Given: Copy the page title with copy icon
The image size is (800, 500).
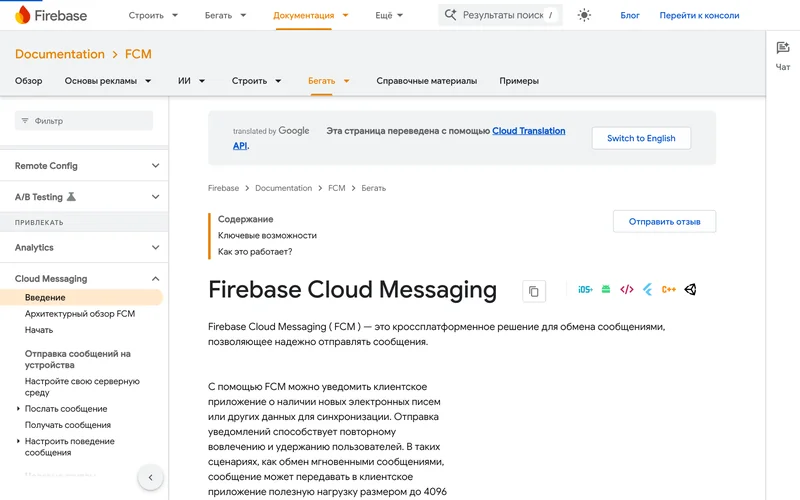Looking at the screenshot, I should 534,291.
